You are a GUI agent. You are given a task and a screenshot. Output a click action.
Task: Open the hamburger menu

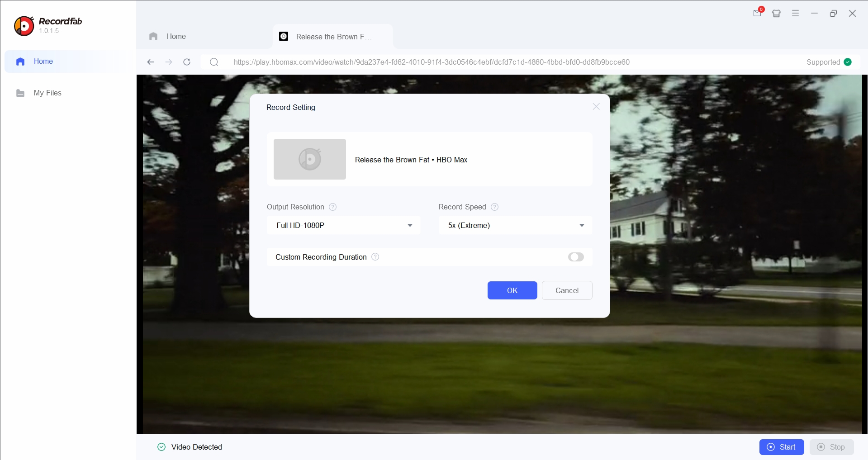[x=795, y=13]
